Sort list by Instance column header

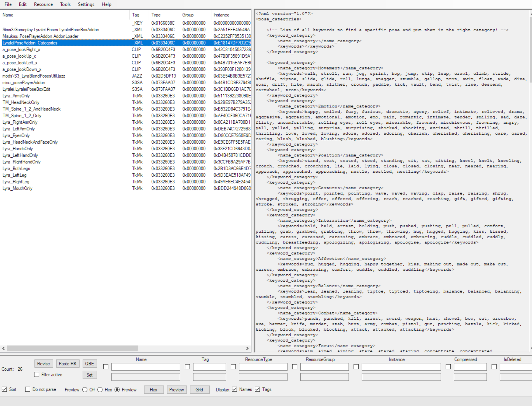pyautogui.click(x=231, y=15)
